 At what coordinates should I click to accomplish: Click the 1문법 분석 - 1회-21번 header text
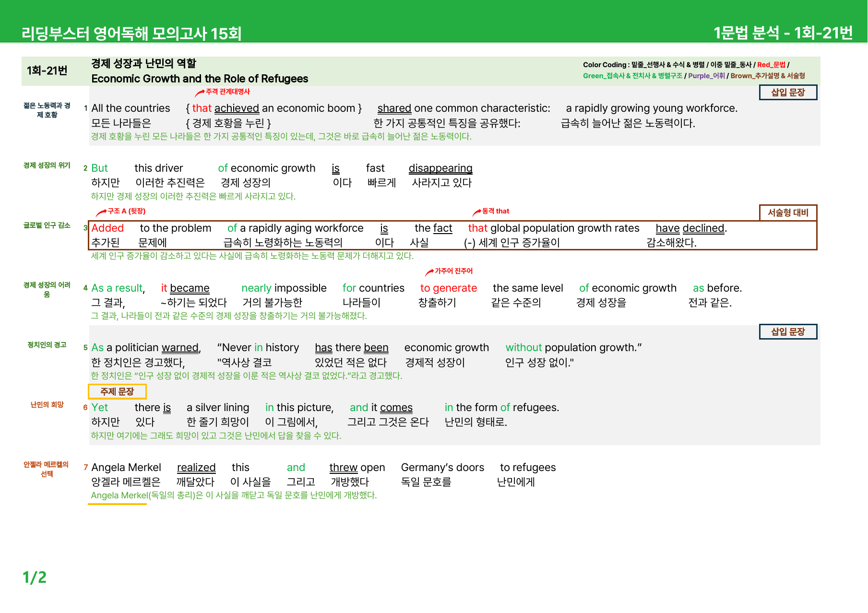coord(783,33)
